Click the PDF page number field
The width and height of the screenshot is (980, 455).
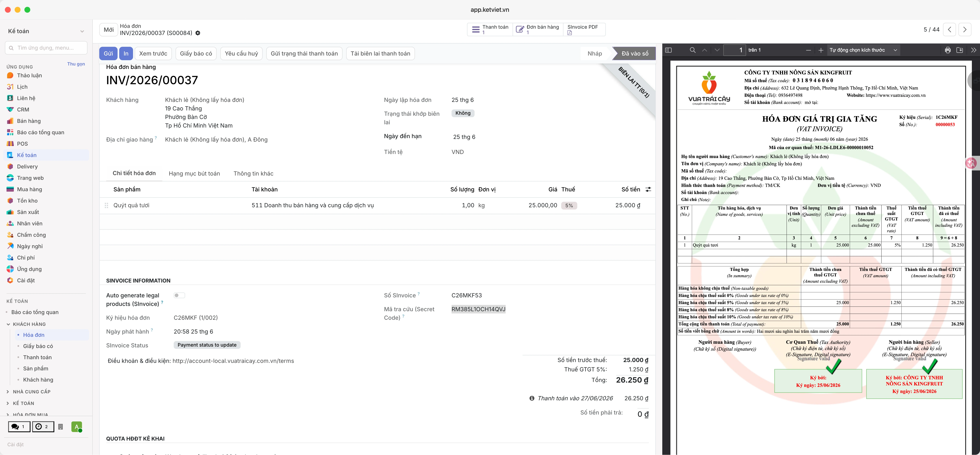click(734, 50)
